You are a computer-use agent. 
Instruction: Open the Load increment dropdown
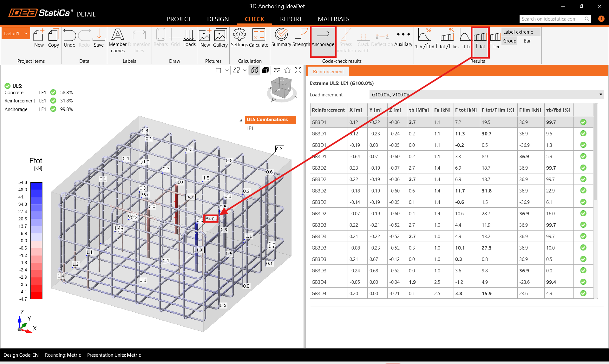[x=487, y=94]
